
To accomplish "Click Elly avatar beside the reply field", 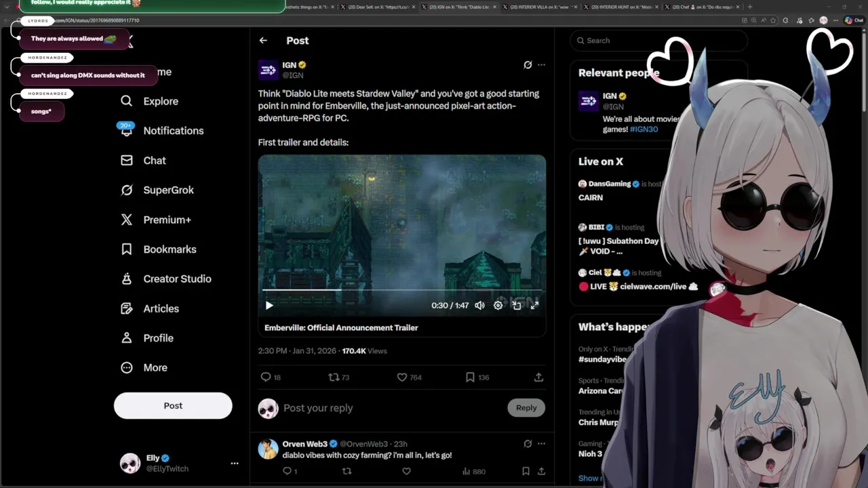I will [x=268, y=408].
